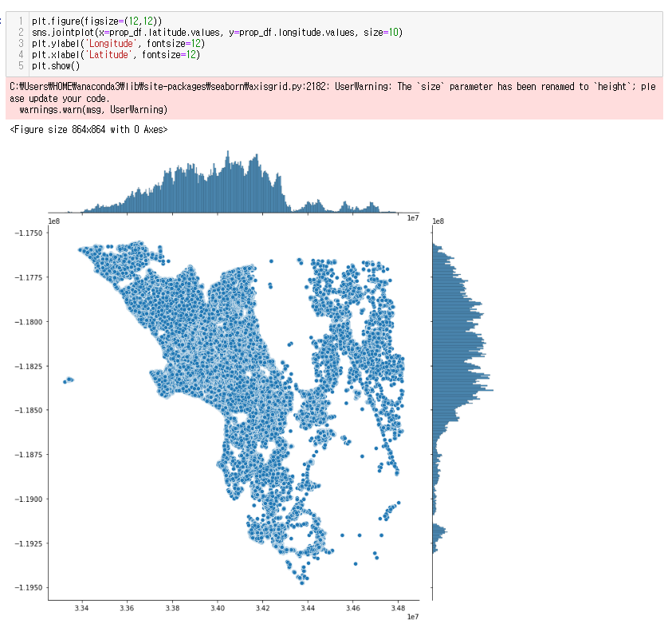This screenshot has height=623, width=672.
Task: Click the sns.jointplot code line
Action: click(x=218, y=33)
